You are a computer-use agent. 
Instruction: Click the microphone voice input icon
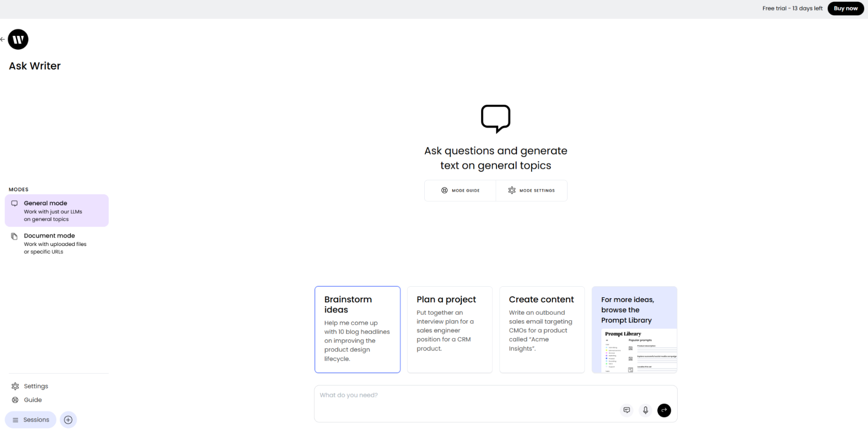(646, 410)
